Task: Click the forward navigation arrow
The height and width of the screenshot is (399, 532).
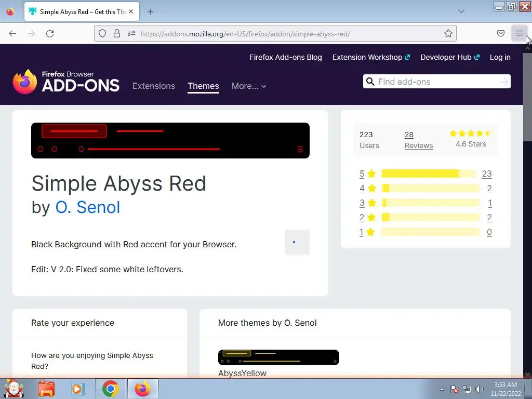Action: pos(31,34)
